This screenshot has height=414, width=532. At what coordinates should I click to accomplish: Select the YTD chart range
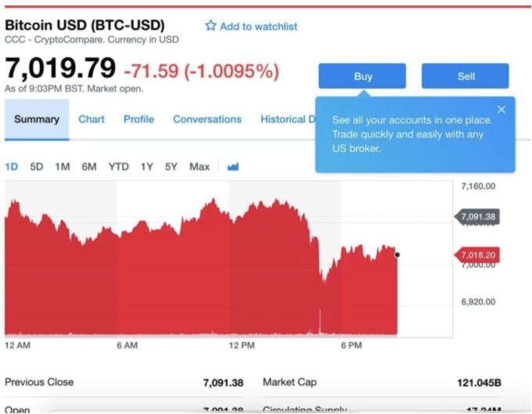click(x=119, y=167)
